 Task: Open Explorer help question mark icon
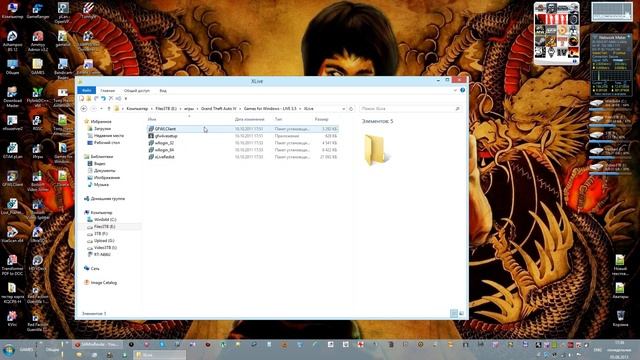pos(462,90)
